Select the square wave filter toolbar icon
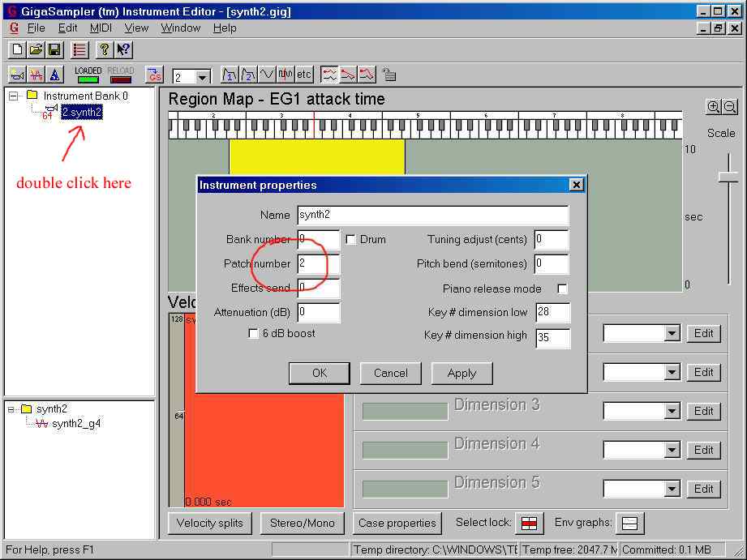This screenshot has width=747, height=560. (x=285, y=75)
